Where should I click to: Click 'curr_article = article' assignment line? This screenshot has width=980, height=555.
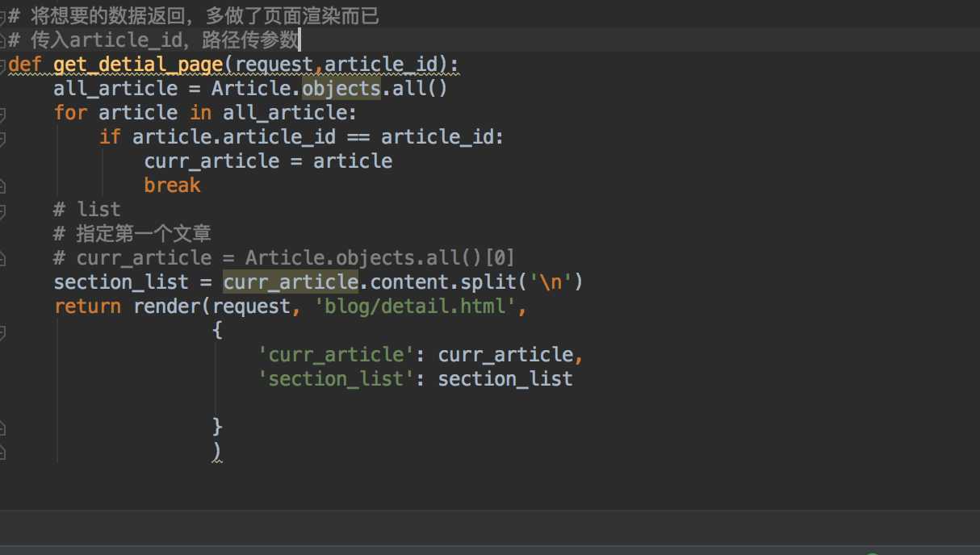tap(268, 161)
